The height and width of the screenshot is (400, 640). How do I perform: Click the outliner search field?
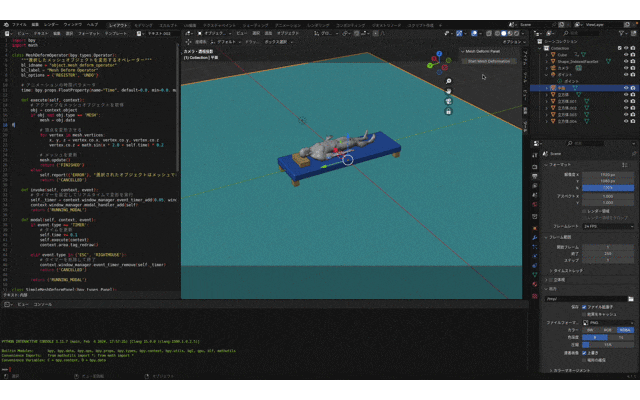click(584, 33)
